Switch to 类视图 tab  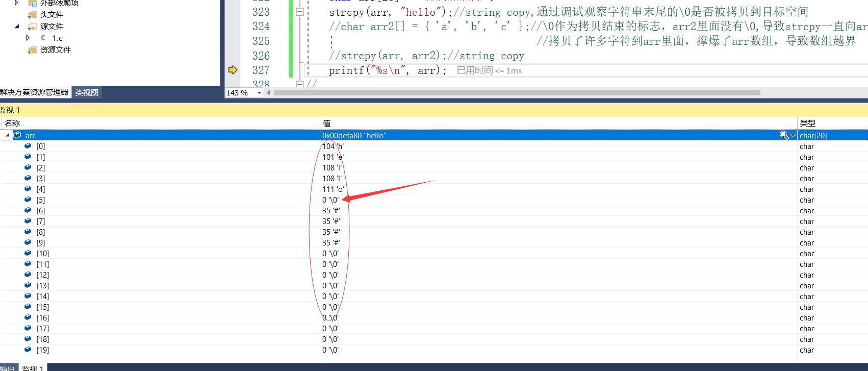87,92
